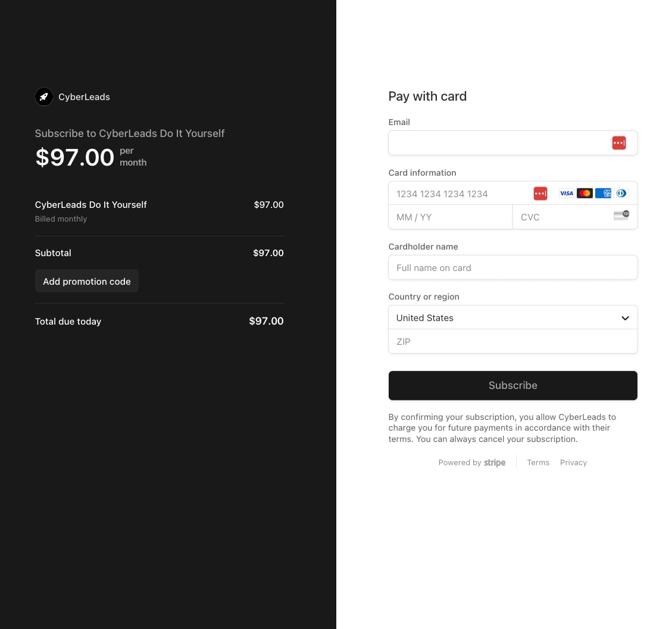This screenshot has height=629, width=672.
Task: Click the CVC card hint icon
Action: click(x=621, y=216)
